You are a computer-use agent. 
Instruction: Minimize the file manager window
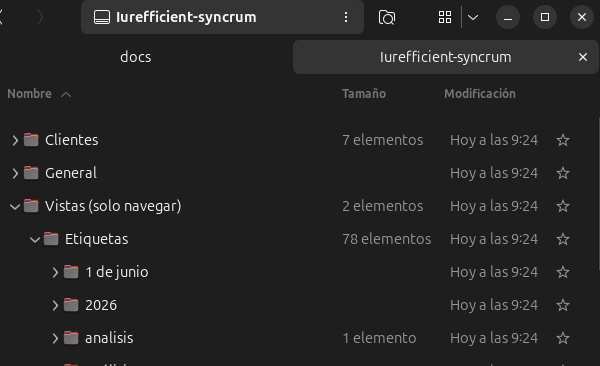coord(508,17)
